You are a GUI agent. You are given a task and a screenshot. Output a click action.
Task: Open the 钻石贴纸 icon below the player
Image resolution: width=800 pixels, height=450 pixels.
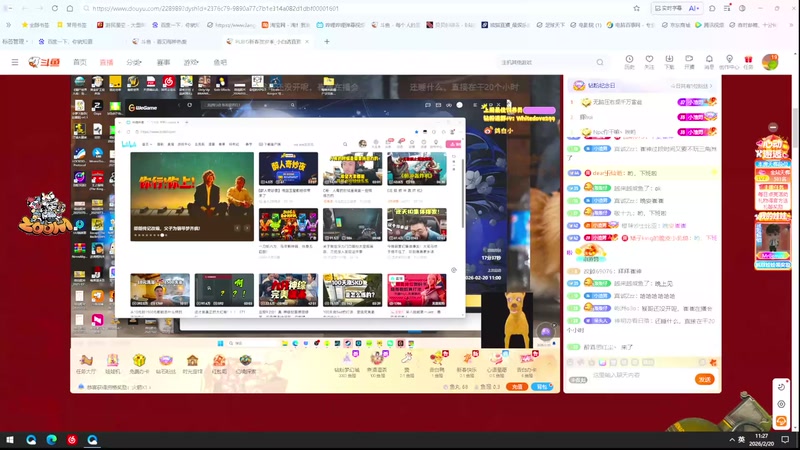[x=166, y=364]
